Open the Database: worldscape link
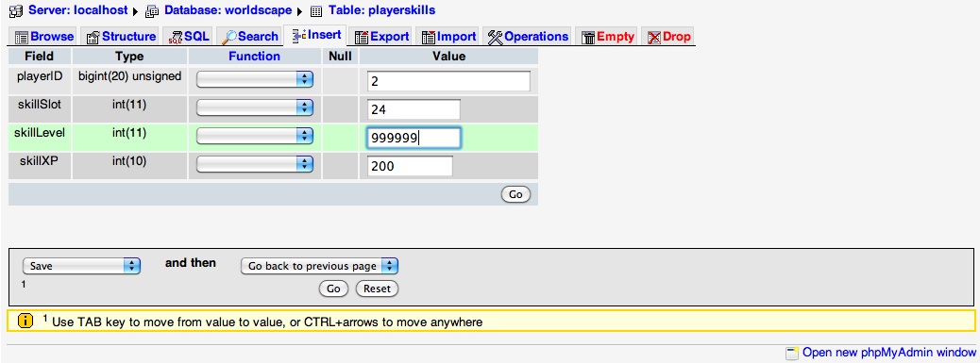 (228, 10)
